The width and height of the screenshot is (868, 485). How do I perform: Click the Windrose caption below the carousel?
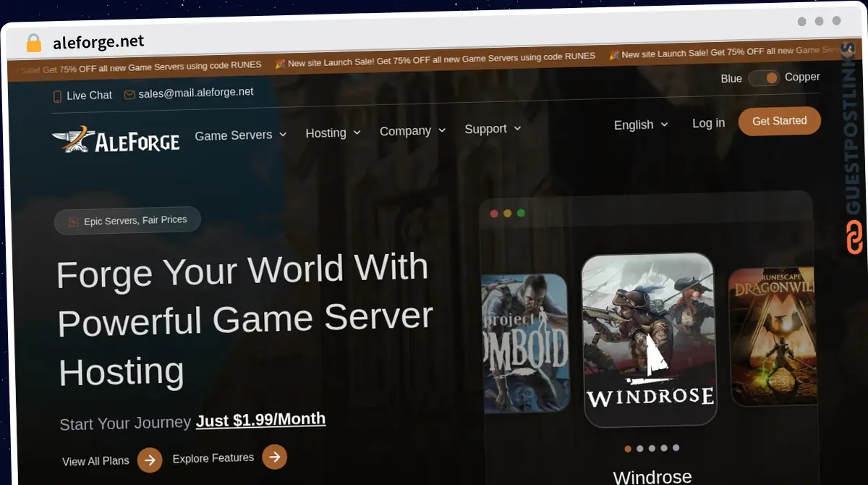pyautogui.click(x=652, y=476)
